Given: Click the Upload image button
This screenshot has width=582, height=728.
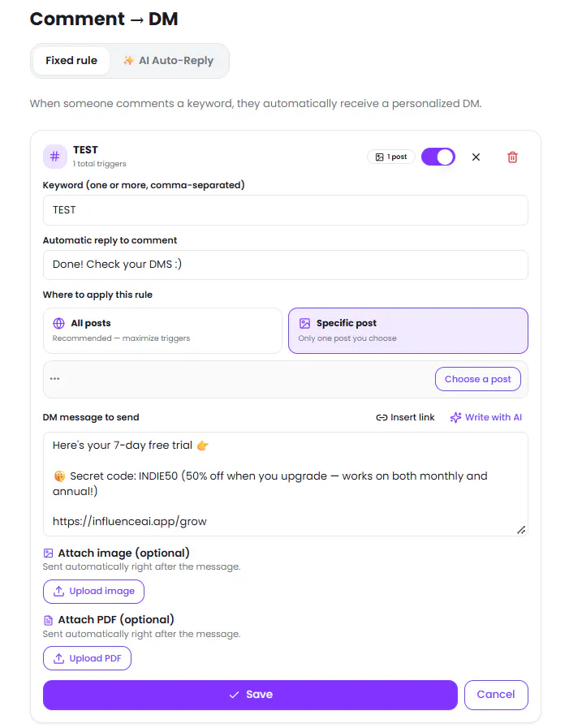Looking at the screenshot, I should pos(94,591).
